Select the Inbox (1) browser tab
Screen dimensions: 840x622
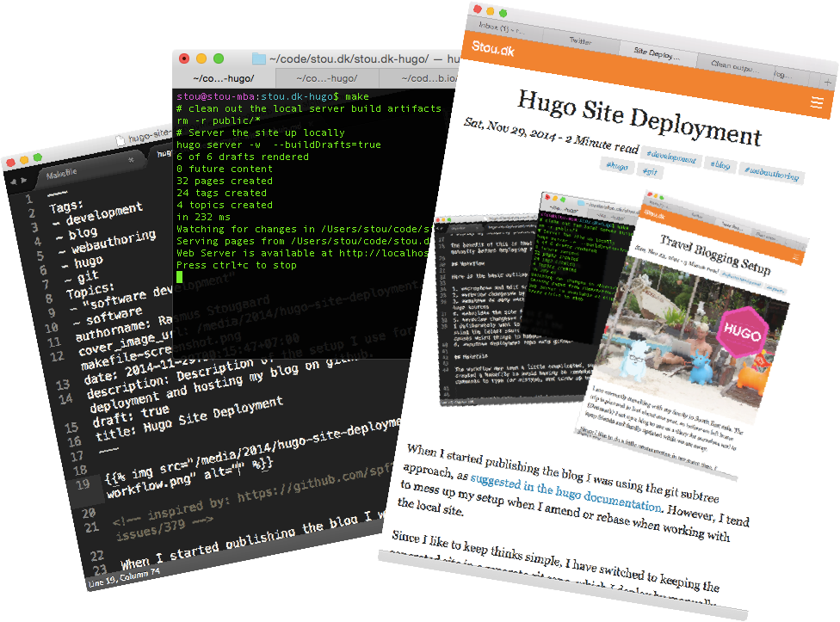click(x=500, y=27)
